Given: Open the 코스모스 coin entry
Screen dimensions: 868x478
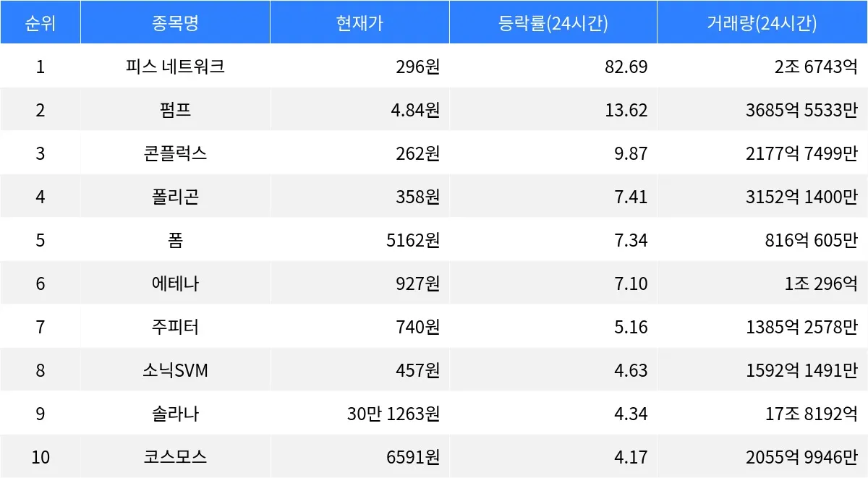Looking at the screenshot, I should [175, 457].
